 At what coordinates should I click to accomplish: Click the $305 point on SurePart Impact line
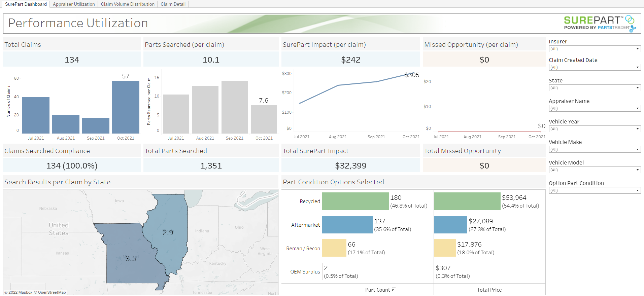406,75
